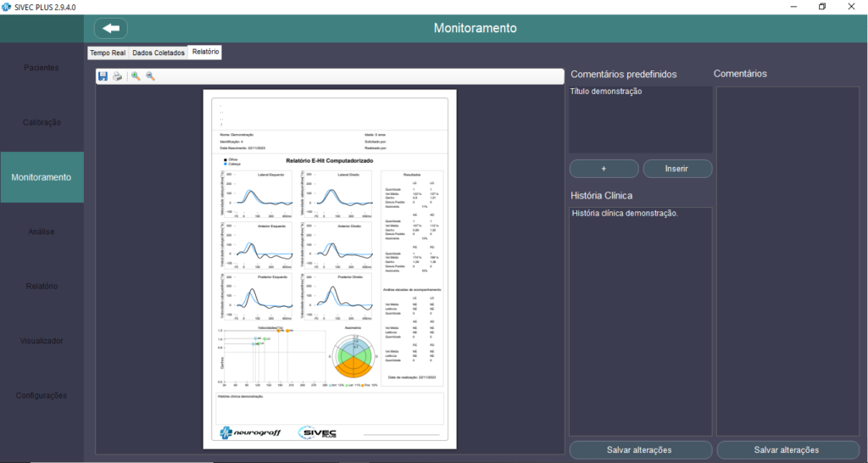Click the print report icon
The image size is (868, 463).
(118, 76)
